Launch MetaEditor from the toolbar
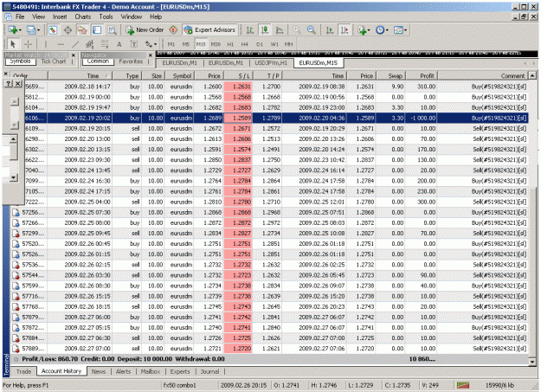 pos(173,30)
